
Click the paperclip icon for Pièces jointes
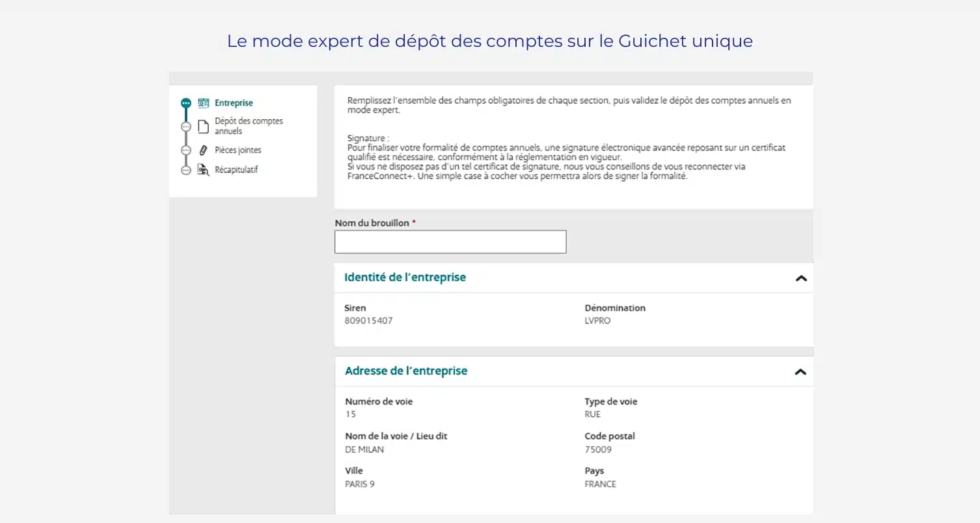[x=203, y=150]
